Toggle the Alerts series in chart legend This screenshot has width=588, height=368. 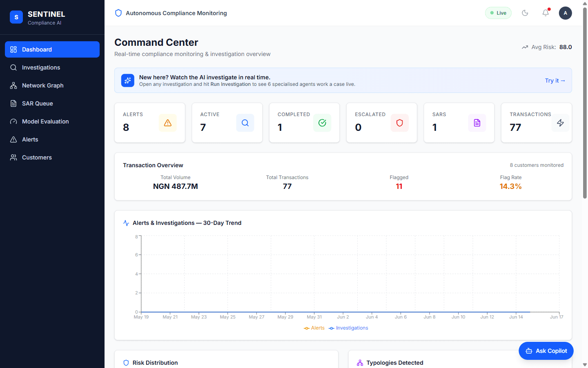[314, 328]
